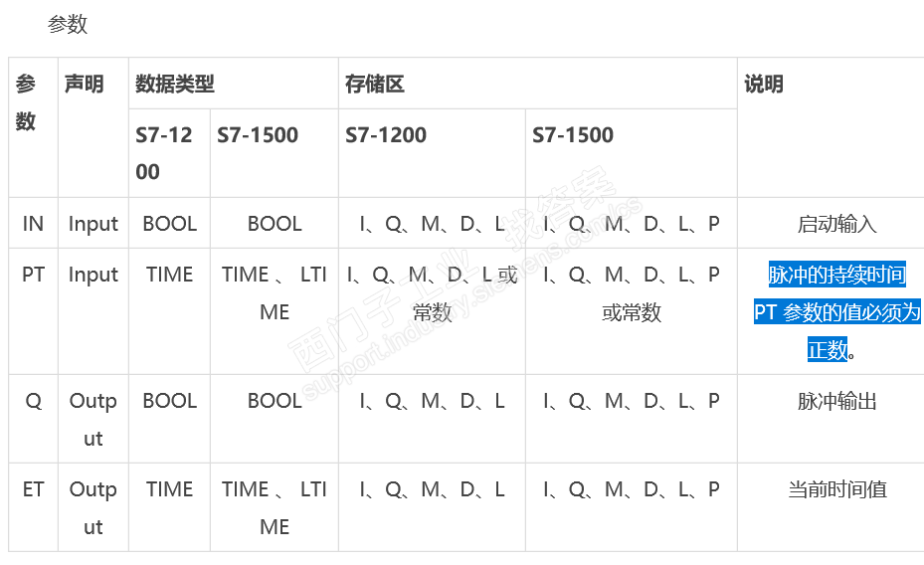Screen dimensions: 924x565
Task: Click the highlighted 脉冲的持续时间 text
Action: (836, 276)
